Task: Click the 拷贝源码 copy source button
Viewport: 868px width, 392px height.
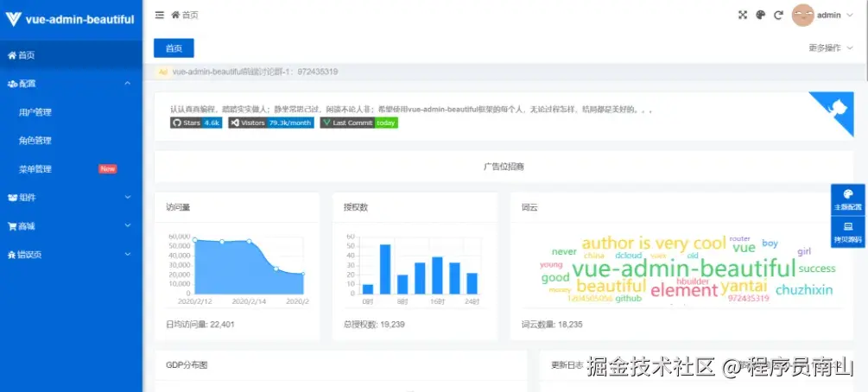Action: 847,232
